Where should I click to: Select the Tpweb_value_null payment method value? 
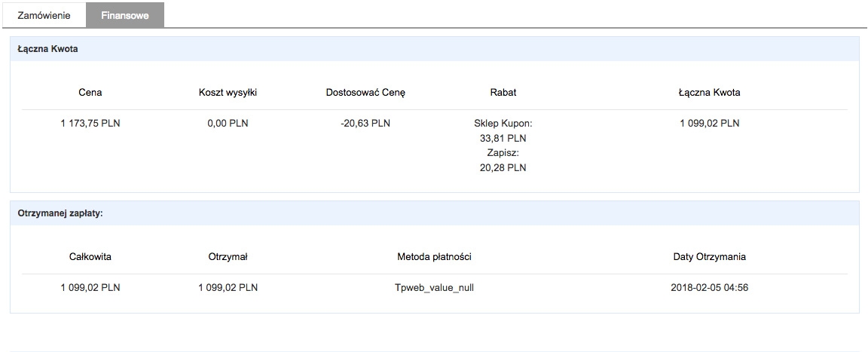tap(434, 288)
